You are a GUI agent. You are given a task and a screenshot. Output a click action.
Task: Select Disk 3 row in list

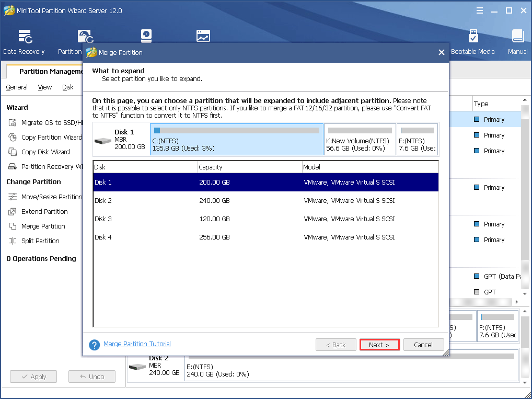click(x=265, y=219)
